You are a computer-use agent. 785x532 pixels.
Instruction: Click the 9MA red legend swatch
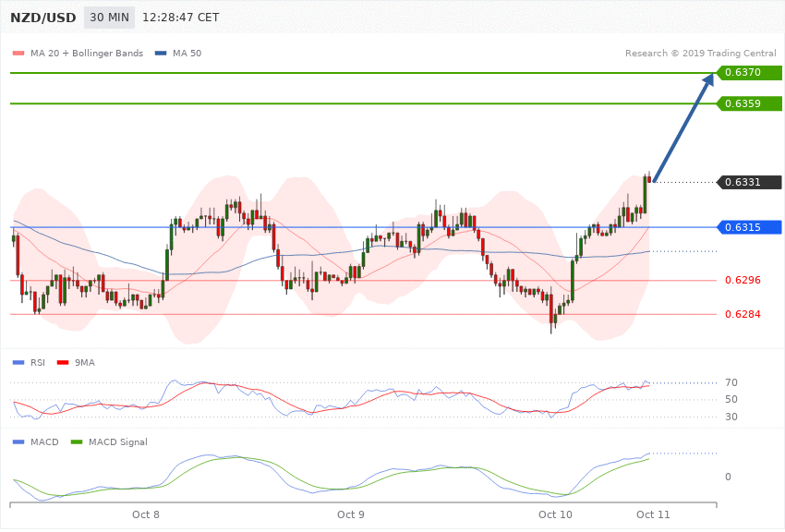pyautogui.click(x=63, y=362)
